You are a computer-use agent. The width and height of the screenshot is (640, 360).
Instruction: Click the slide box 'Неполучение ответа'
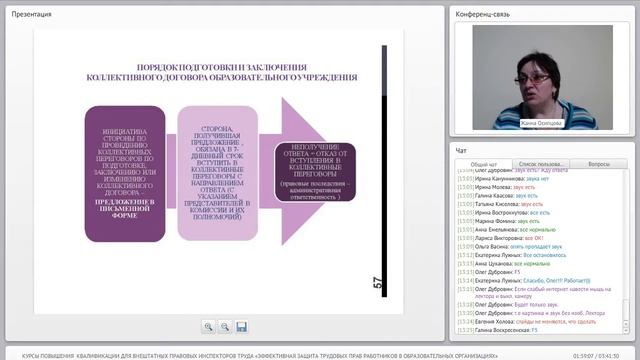315,172
